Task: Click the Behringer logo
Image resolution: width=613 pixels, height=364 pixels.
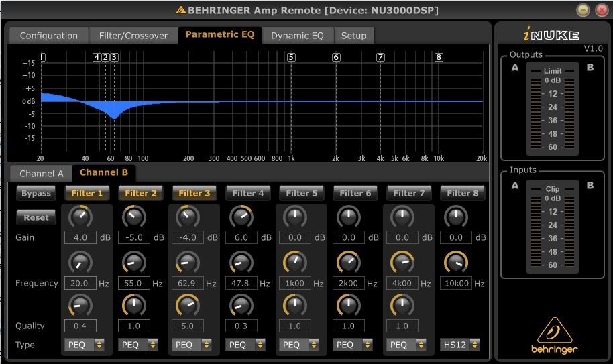Action: (554, 336)
